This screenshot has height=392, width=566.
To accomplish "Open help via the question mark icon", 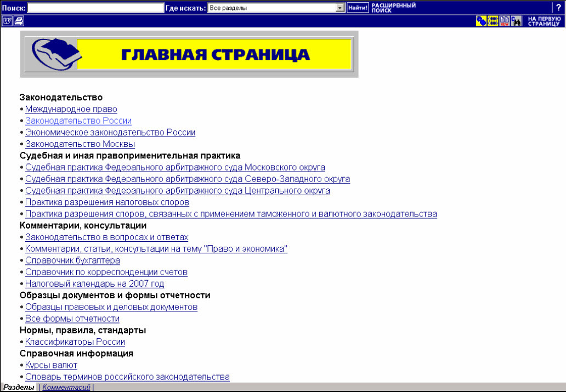I will click(558, 7).
